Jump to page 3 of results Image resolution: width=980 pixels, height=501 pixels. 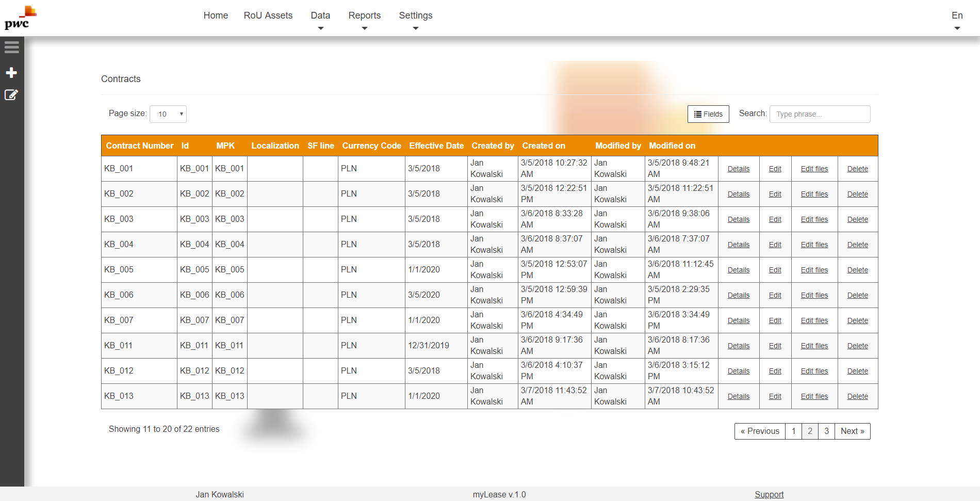tap(826, 431)
